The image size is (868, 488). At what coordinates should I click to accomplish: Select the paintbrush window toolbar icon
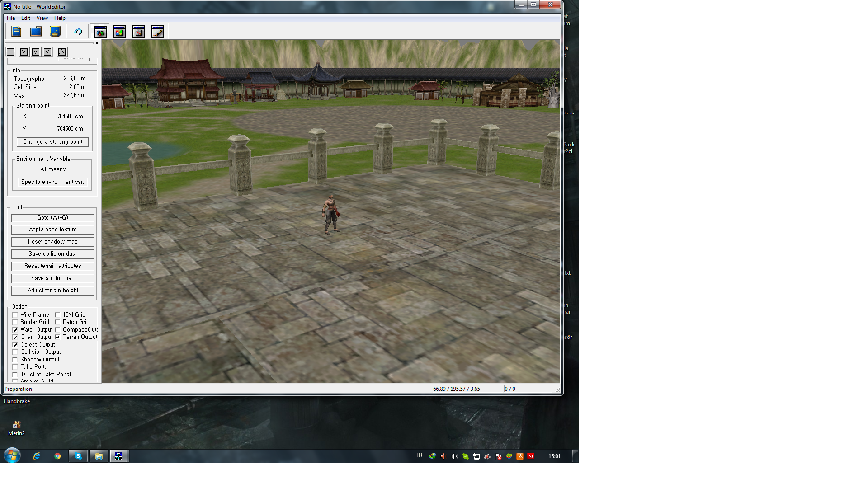click(158, 32)
